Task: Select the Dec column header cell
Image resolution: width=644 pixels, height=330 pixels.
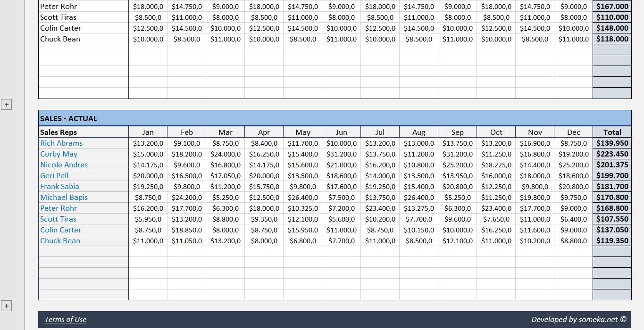Action: (x=573, y=132)
